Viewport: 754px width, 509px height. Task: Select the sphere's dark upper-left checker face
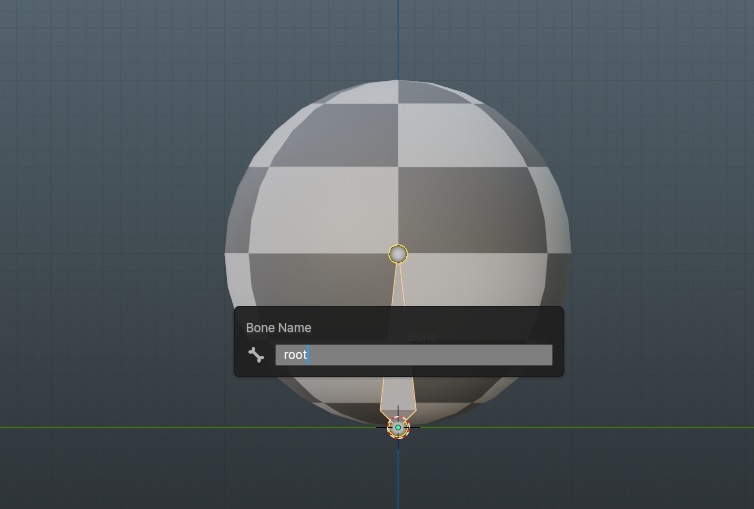335,135
